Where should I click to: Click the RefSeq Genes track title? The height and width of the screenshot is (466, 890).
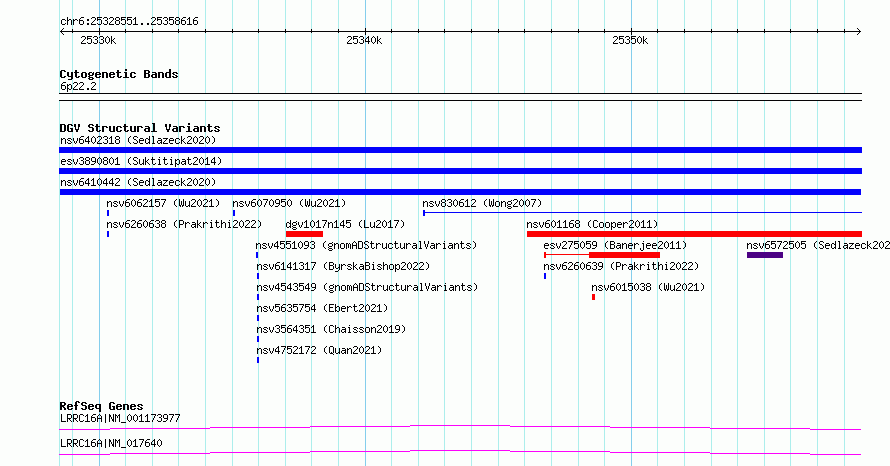click(x=101, y=406)
